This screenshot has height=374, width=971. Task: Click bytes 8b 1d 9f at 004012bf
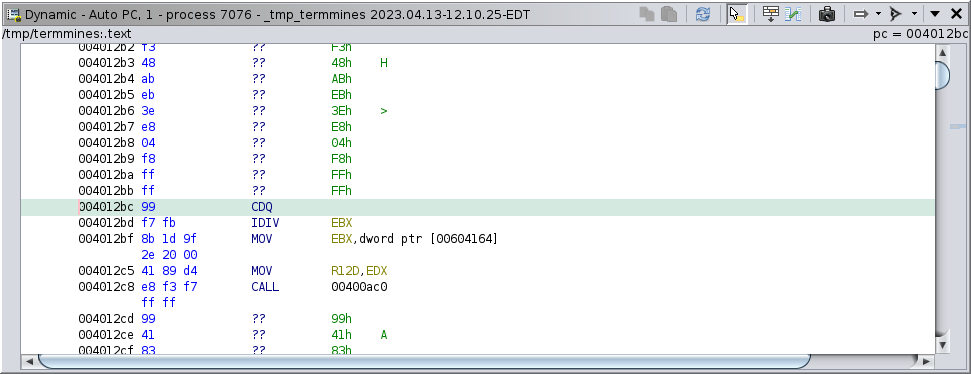point(169,239)
